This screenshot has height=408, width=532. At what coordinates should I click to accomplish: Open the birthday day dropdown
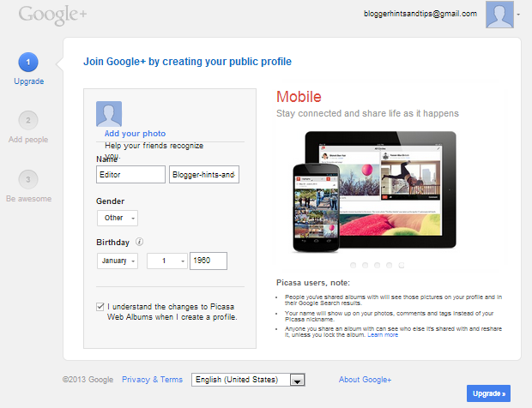[x=167, y=261]
